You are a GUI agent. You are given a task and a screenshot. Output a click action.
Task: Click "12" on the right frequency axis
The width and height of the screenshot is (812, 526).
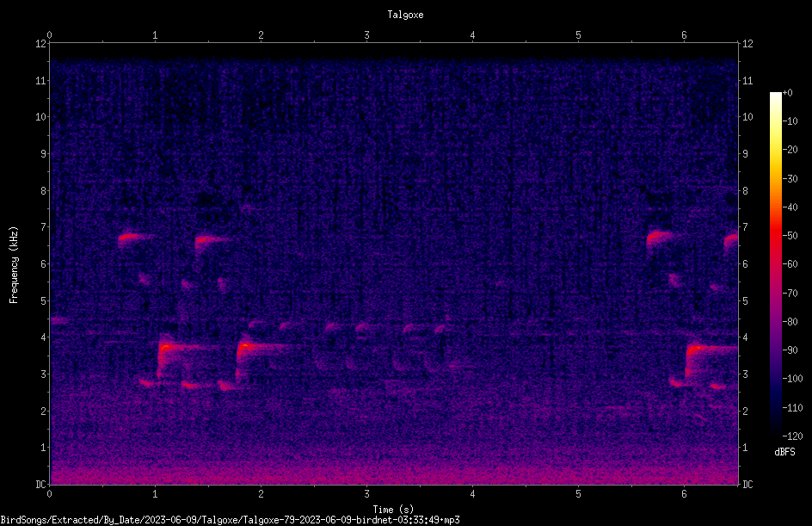pos(747,44)
